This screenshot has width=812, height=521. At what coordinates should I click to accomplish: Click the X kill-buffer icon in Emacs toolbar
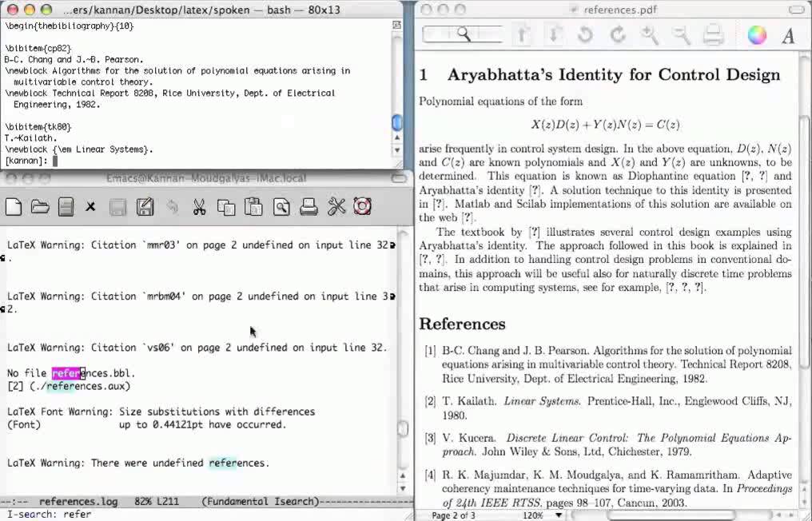(90, 207)
